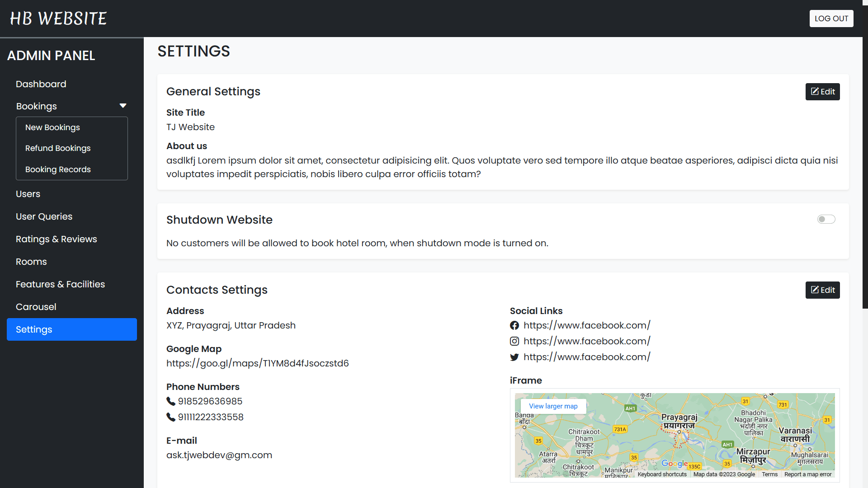
Task: Click the phone icon beside 918529636985
Action: pos(170,401)
